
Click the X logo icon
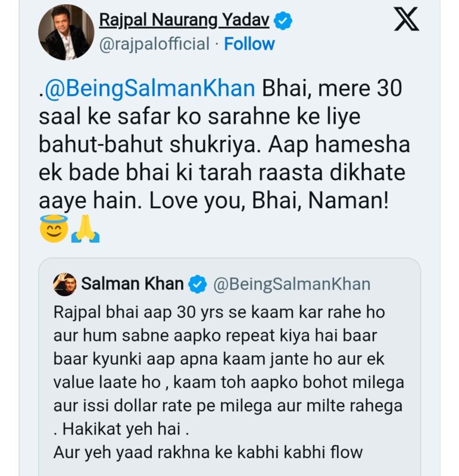[x=407, y=20]
